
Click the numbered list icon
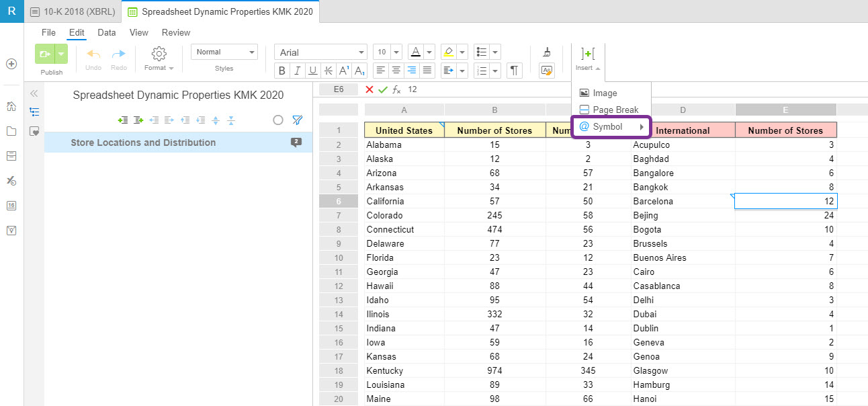(481, 70)
